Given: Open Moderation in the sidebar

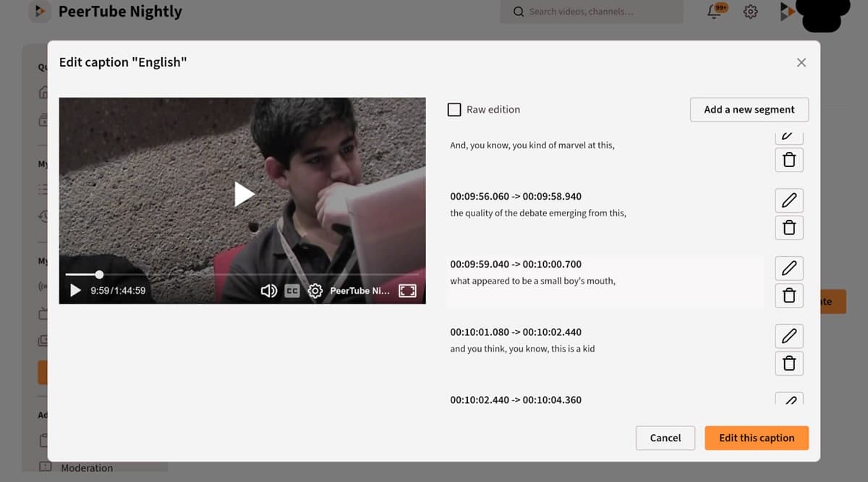Looking at the screenshot, I should [87, 468].
